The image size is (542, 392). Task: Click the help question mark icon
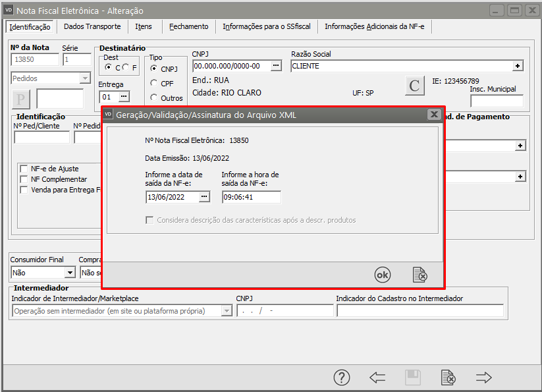tap(341, 378)
